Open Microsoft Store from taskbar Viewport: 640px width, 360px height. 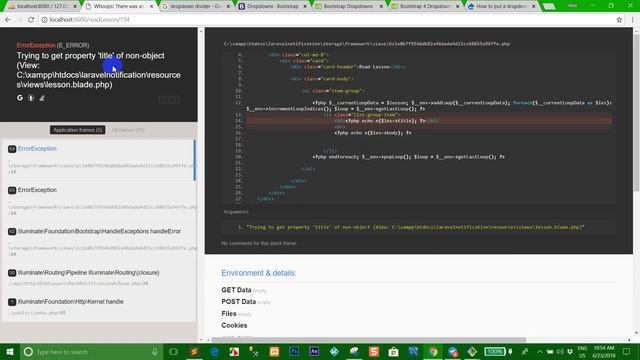pyautogui.click(x=393, y=351)
